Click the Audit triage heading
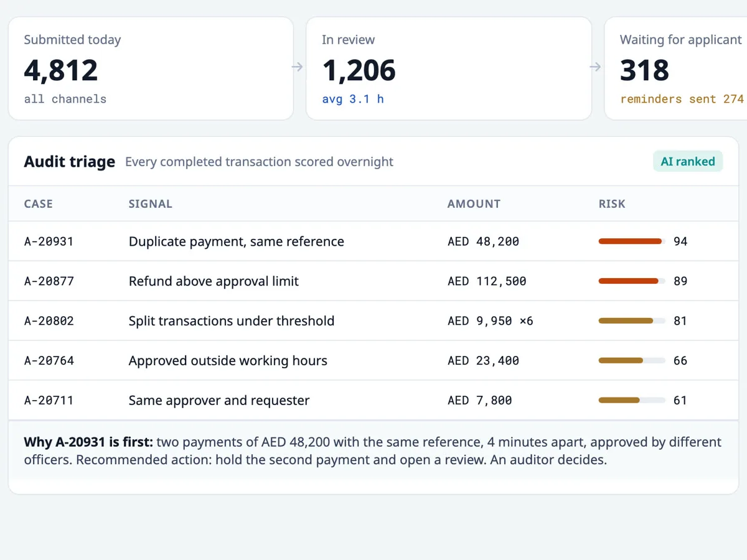Viewport: 747px width, 560px height. [70, 162]
